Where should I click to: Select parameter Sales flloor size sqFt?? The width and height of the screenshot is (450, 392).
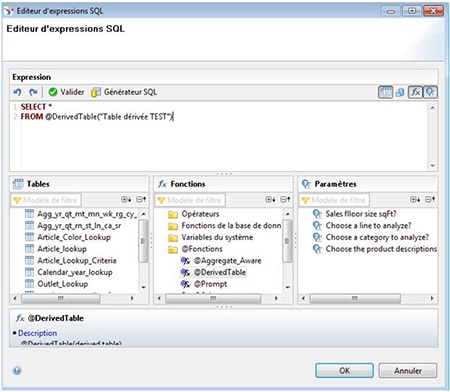(x=361, y=214)
